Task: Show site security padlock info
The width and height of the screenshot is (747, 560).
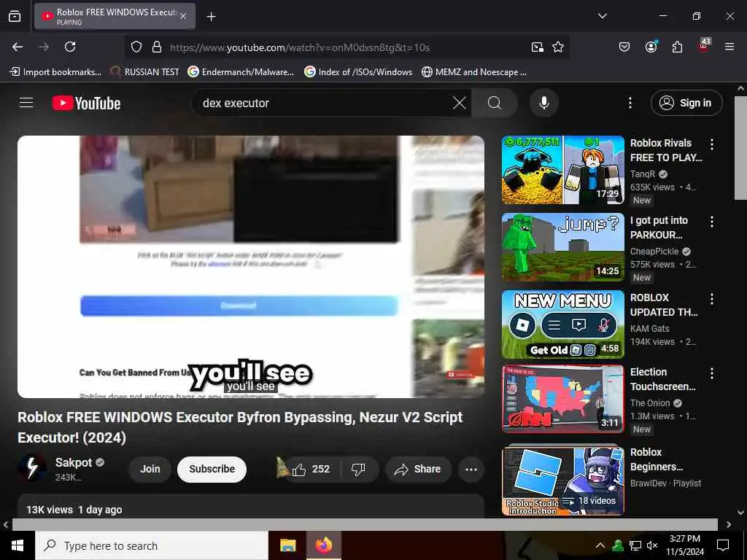Action: [156, 47]
